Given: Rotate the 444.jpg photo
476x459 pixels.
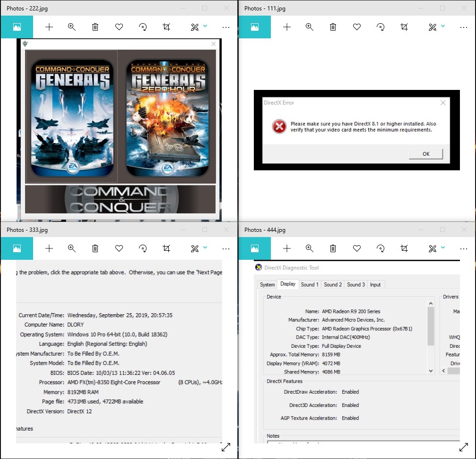Looking at the screenshot, I should 381,248.
